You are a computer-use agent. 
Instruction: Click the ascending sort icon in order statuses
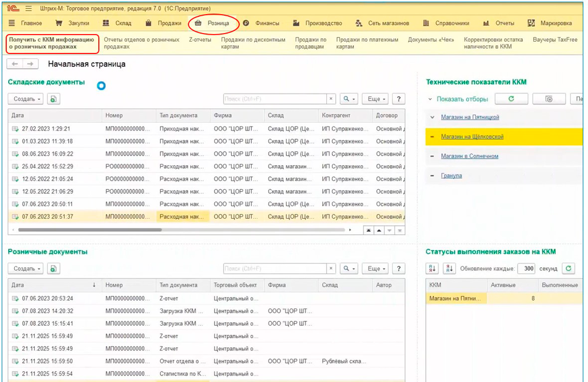[x=433, y=269]
